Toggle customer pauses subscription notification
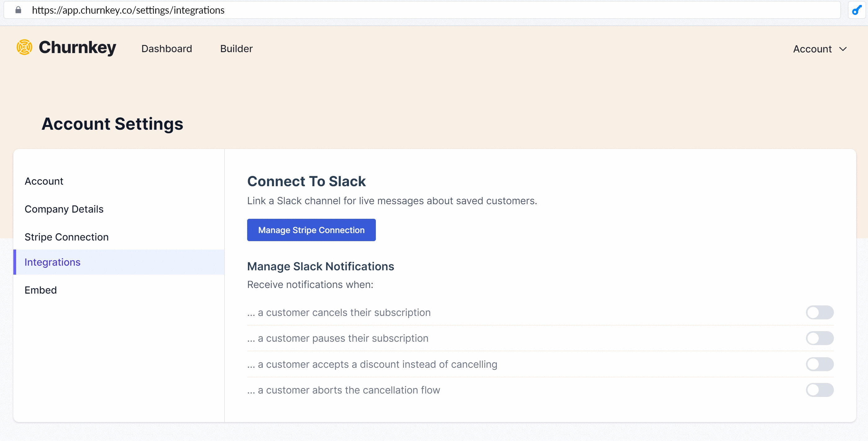Screen dimensions: 868x441 [820, 338]
